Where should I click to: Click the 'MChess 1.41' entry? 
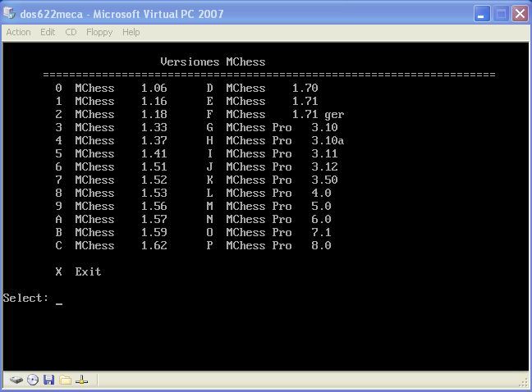[x=112, y=154]
